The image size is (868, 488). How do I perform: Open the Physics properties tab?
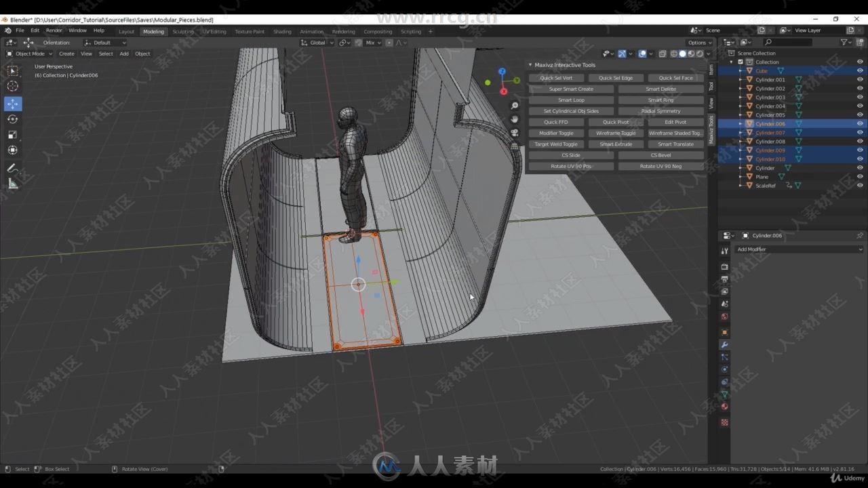click(724, 369)
